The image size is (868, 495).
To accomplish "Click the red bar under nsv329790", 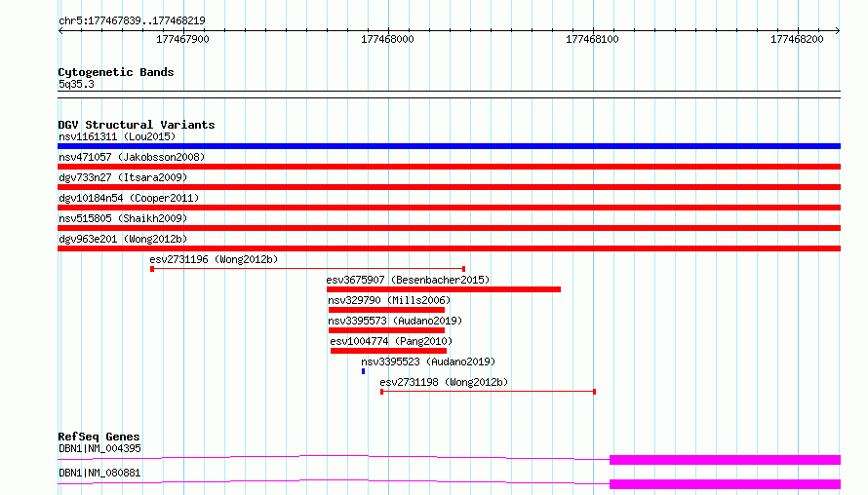I will (x=386, y=310).
